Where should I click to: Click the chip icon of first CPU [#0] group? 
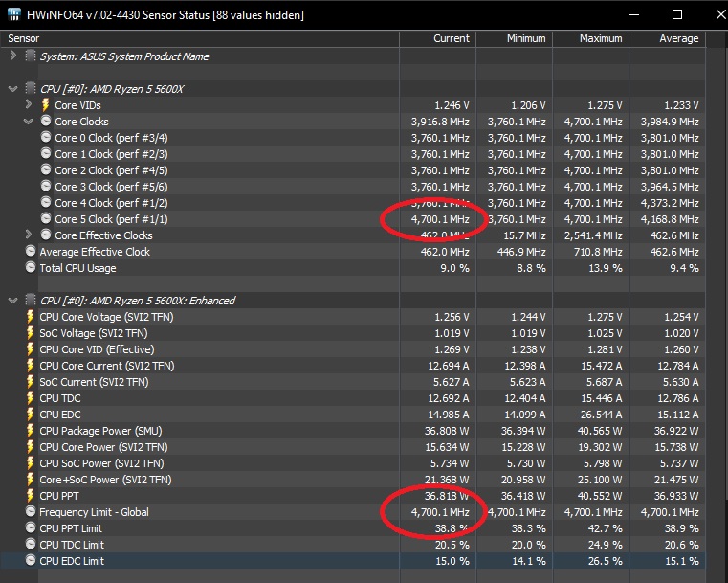pyautogui.click(x=31, y=88)
